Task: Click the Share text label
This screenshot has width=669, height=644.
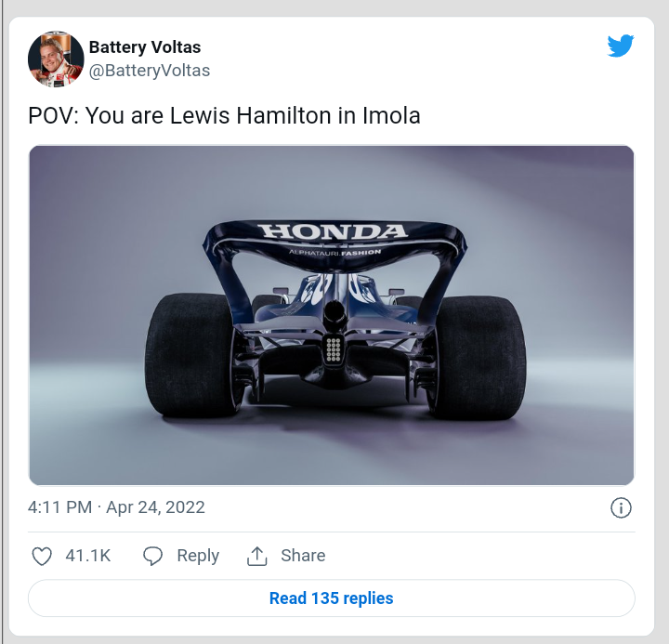Action: click(x=303, y=556)
